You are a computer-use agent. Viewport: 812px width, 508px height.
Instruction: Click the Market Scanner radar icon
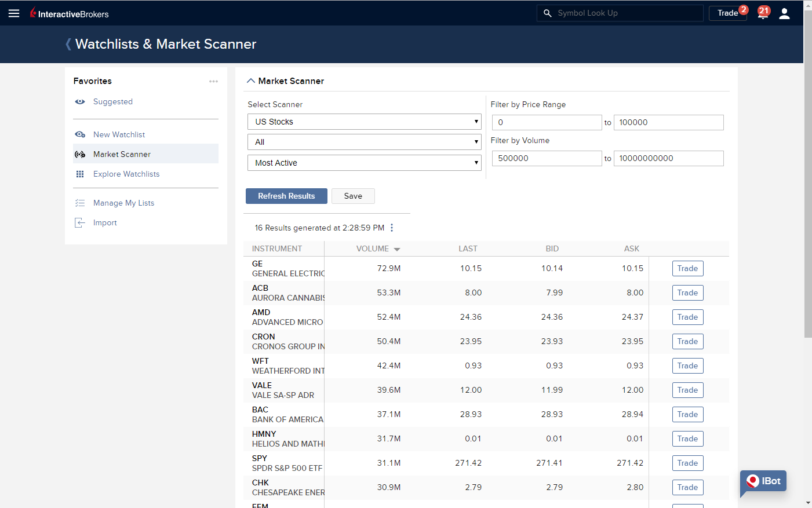coord(80,154)
